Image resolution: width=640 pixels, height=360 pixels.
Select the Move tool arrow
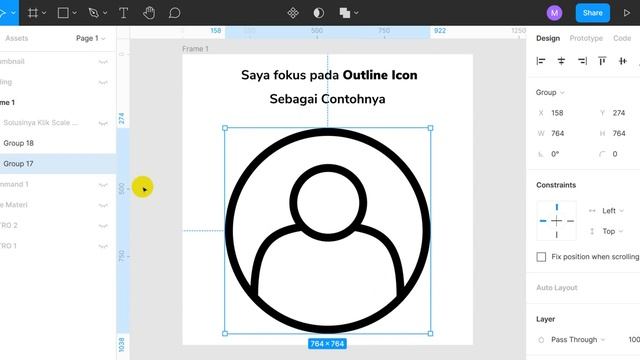pyautogui.click(x=3, y=13)
